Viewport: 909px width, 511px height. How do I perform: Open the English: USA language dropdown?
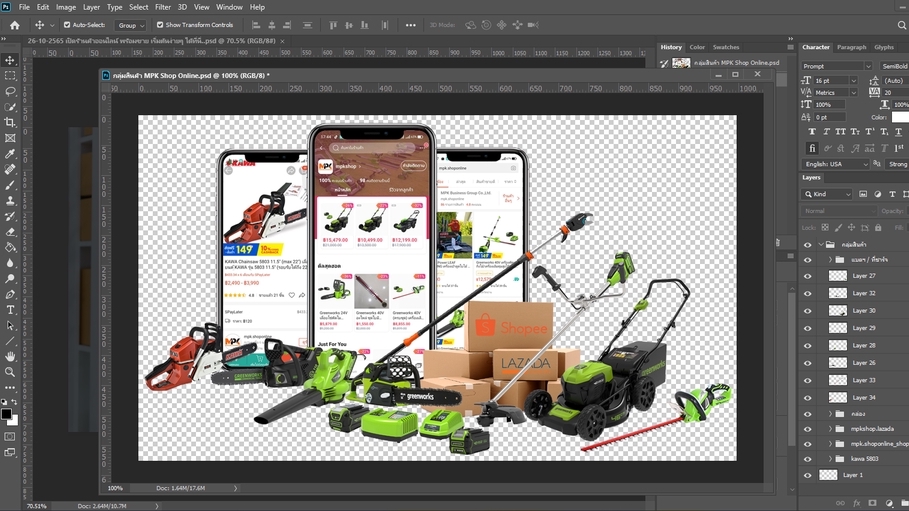point(835,164)
